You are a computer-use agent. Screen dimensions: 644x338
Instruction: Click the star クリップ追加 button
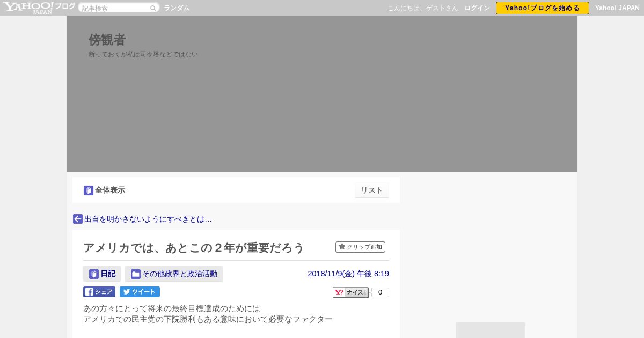(x=360, y=247)
